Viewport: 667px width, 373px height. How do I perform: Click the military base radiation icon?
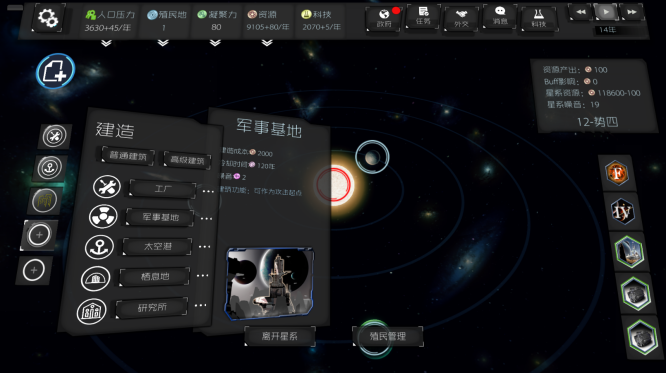[x=103, y=216]
